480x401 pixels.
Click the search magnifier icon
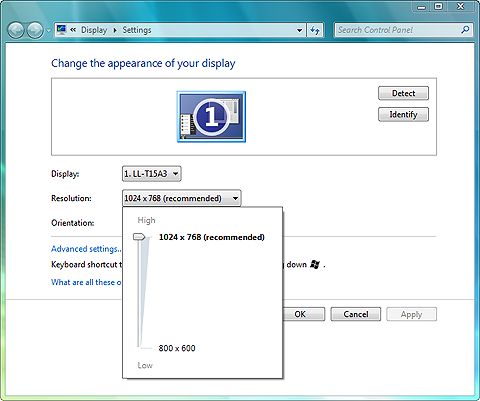[465, 30]
